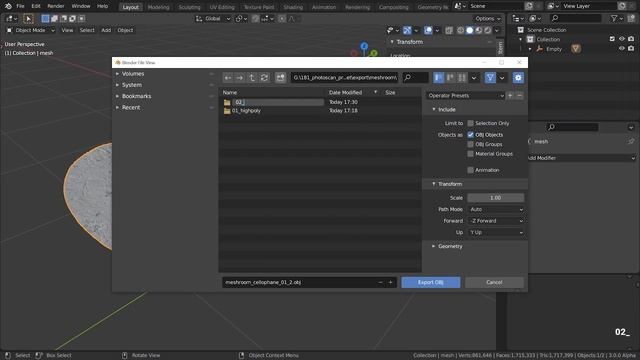Switch to Sculpting workspace tab
The width and height of the screenshot is (640, 360).
[189, 7]
